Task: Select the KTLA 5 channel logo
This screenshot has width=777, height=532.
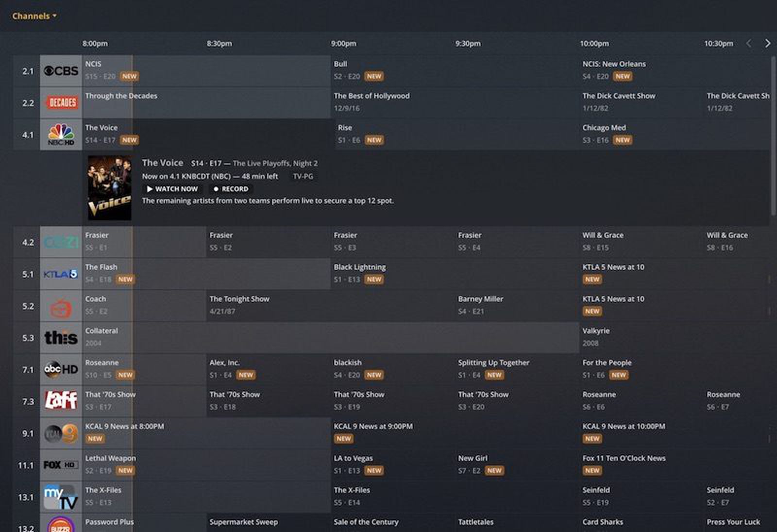Action: 60,273
